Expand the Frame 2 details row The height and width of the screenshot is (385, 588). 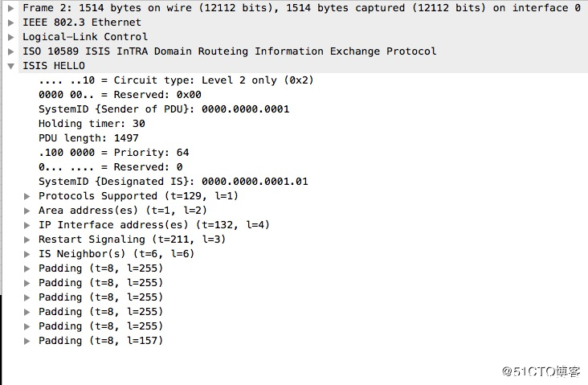[11, 8]
